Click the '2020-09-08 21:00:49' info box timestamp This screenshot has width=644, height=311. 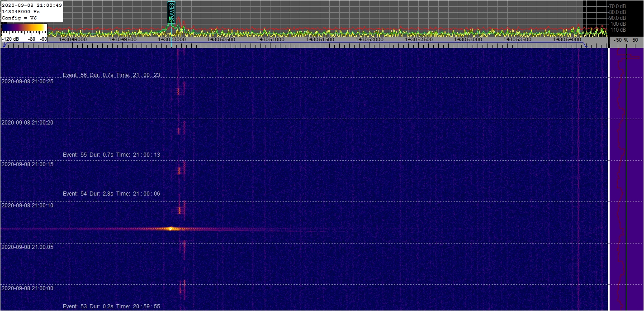(32, 5)
